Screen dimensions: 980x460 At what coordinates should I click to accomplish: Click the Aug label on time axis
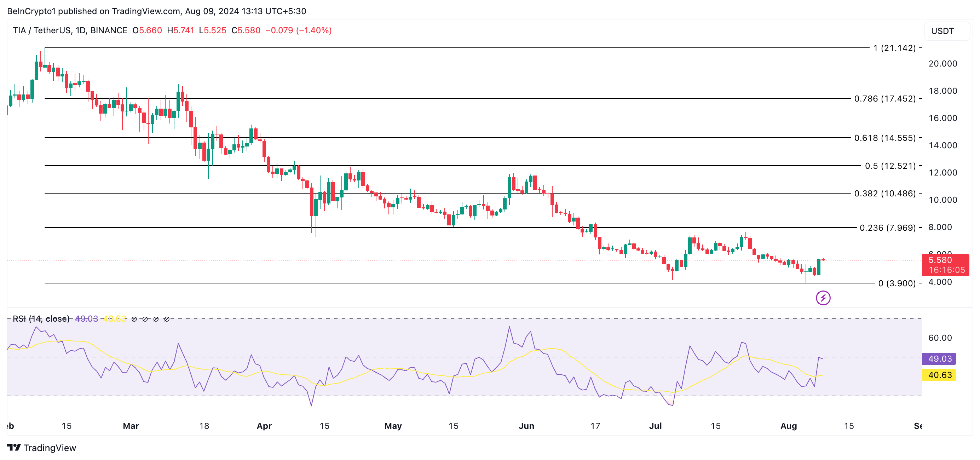pyautogui.click(x=788, y=426)
